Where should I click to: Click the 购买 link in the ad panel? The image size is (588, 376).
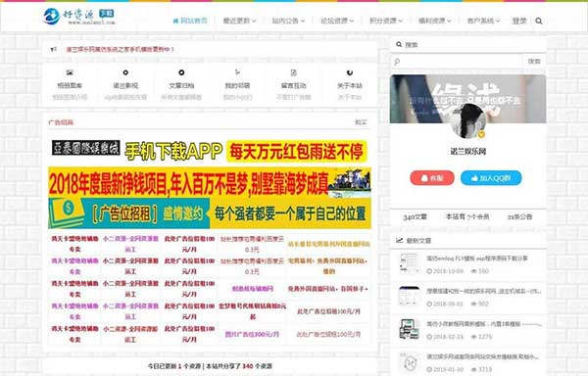tap(361, 122)
